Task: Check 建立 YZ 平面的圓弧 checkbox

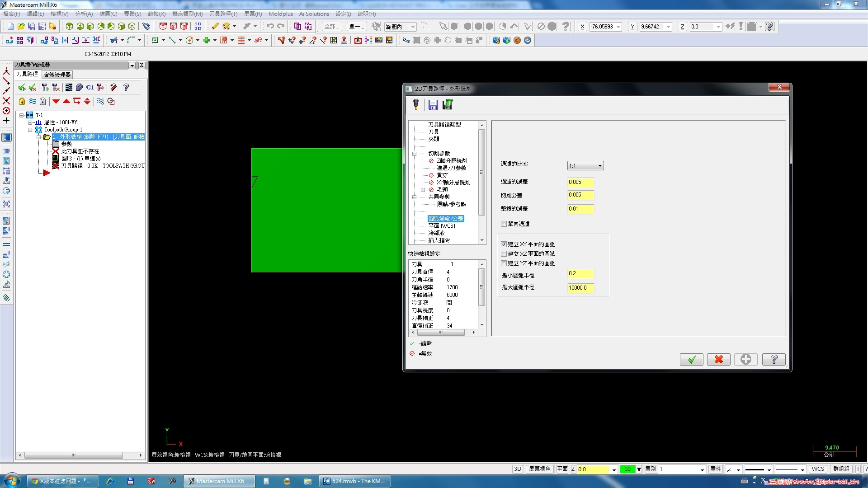Action: click(x=504, y=263)
